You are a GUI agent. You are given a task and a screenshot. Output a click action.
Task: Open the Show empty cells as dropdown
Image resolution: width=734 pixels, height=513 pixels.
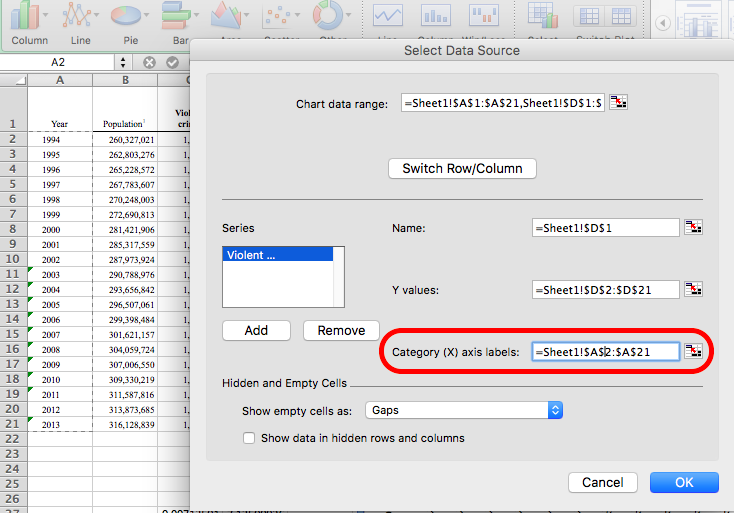pyautogui.click(x=463, y=410)
